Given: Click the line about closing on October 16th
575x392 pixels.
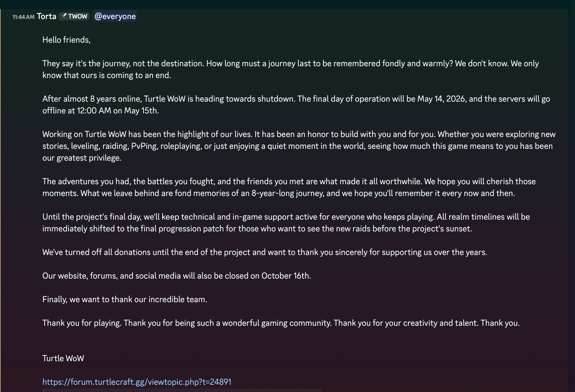Looking at the screenshot, I should click(x=177, y=276).
